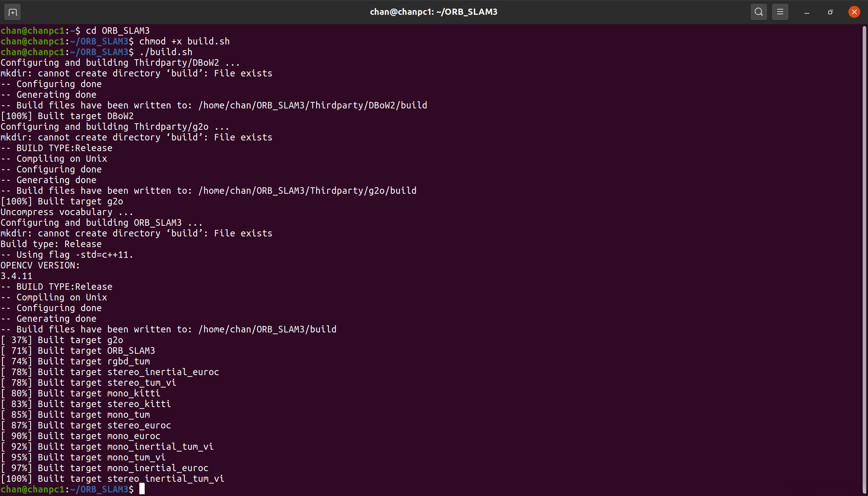Click the final prompt's cursor block

142,489
